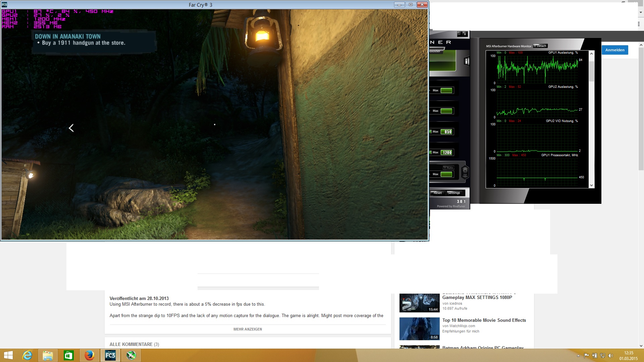Click the User Define fan gear icon
The width and height of the screenshot is (644, 362).
click(x=465, y=172)
